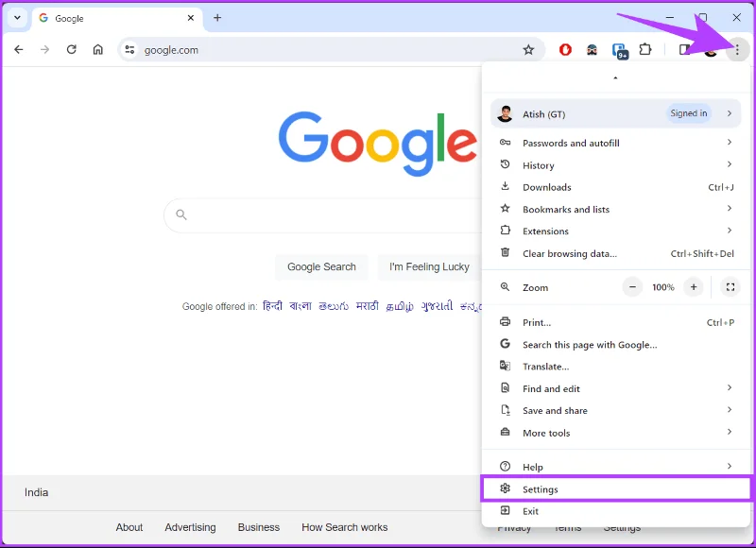Click the Signed in badge
The height and width of the screenshot is (548, 756).
click(689, 113)
